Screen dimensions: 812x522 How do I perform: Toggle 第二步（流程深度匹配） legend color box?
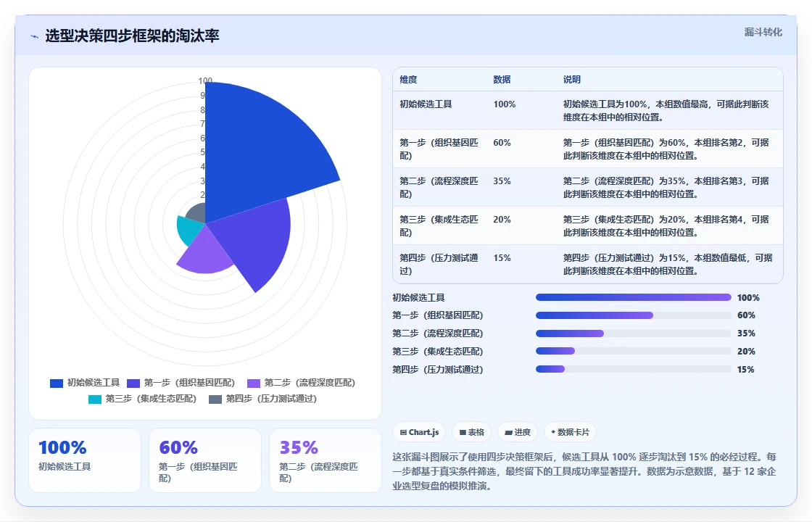254,384
